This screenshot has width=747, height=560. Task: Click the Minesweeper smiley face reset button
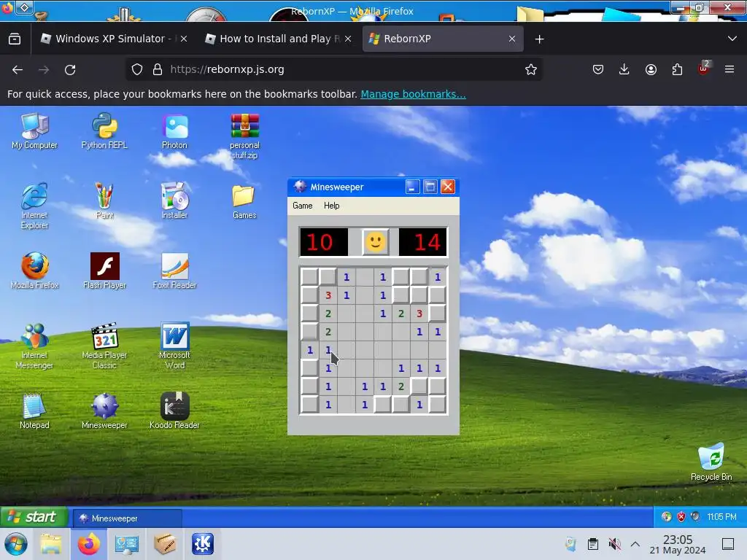tap(375, 242)
